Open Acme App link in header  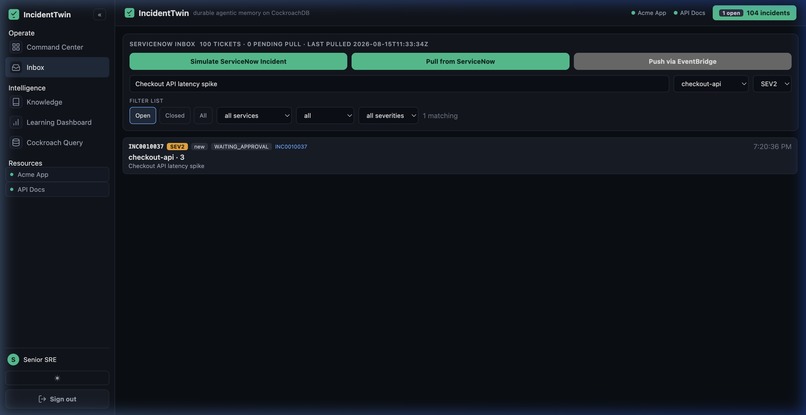click(x=649, y=13)
